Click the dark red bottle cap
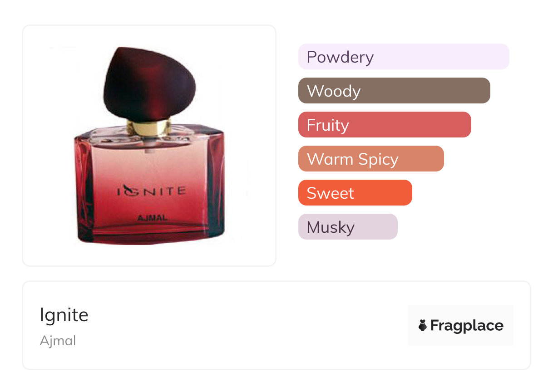 149,84
